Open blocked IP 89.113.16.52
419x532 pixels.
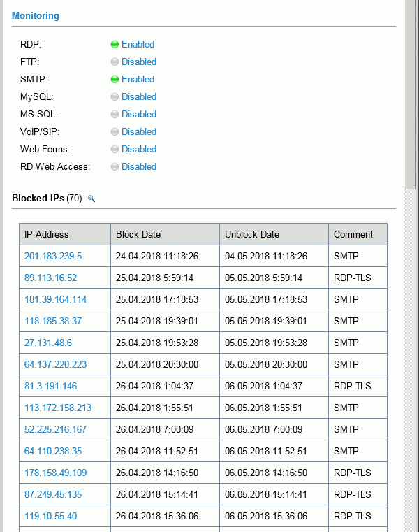(x=50, y=278)
